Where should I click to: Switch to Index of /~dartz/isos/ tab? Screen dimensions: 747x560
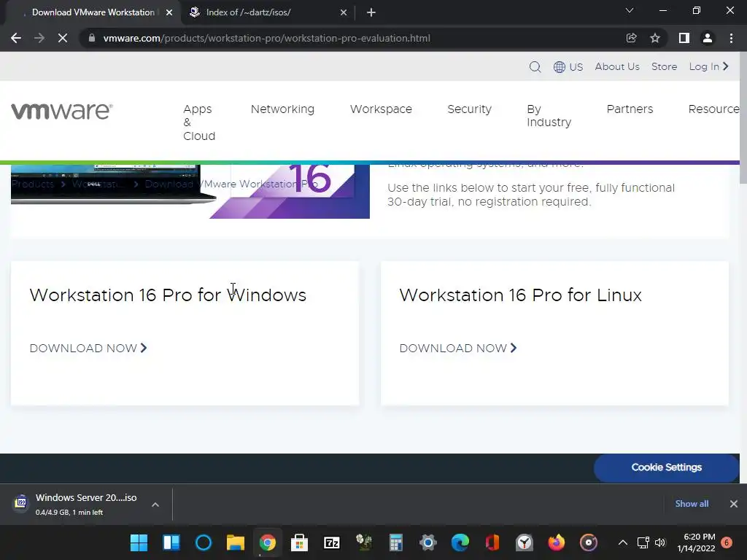tap(267, 12)
